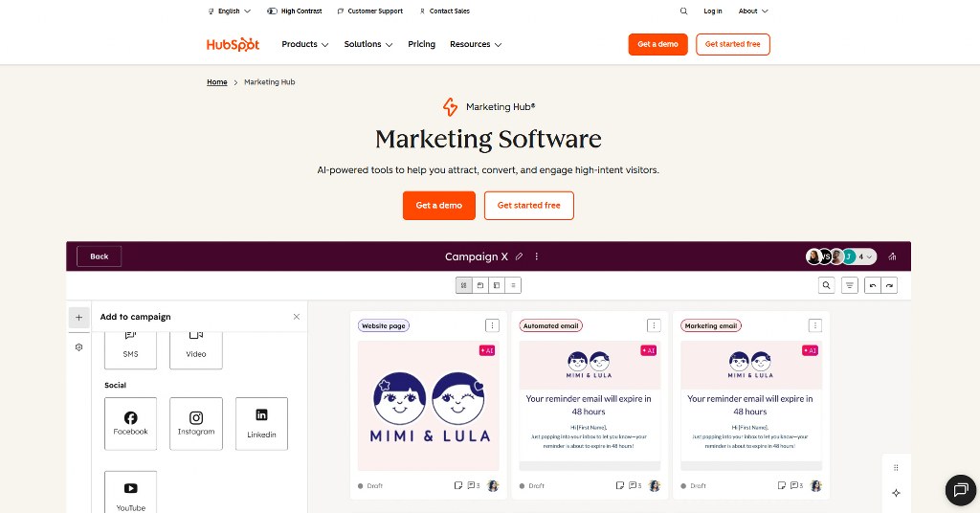Open Website page card options menu
980x513 pixels.
click(x=492, y=325)
